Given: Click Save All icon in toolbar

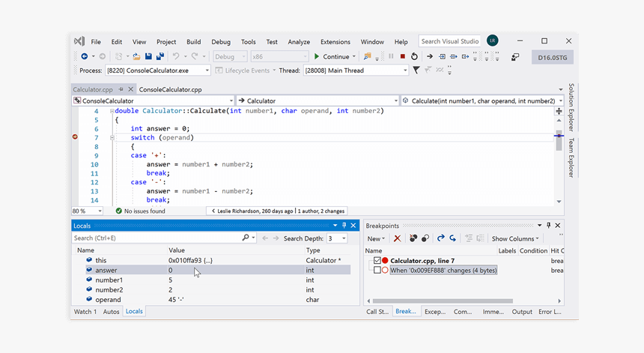Looking at the screenshot, I should point(160,56).
